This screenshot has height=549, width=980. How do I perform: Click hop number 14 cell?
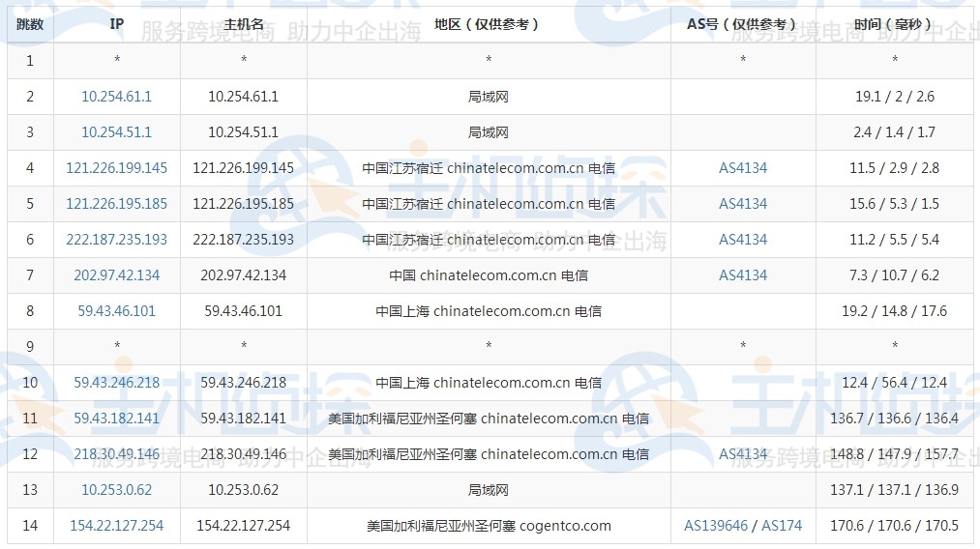[30, 526]
